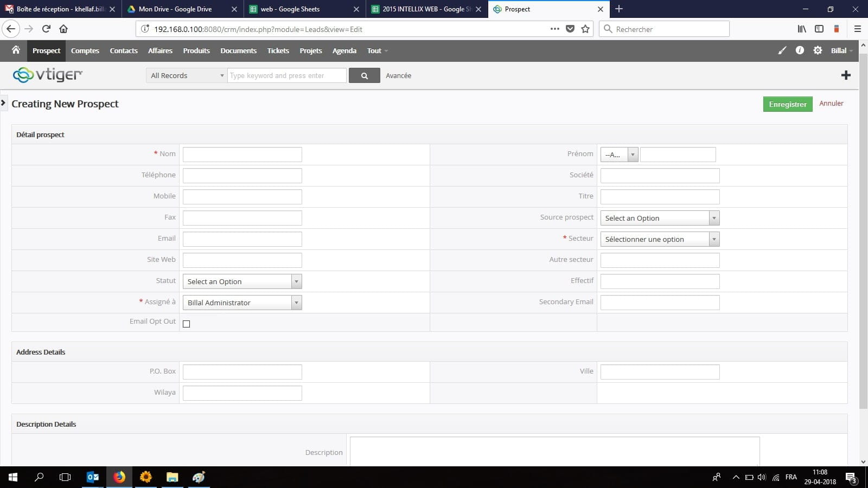Expand the Statut dropdown
The width and height of the screenshot is (868, 488).
(x=242, y=281)
